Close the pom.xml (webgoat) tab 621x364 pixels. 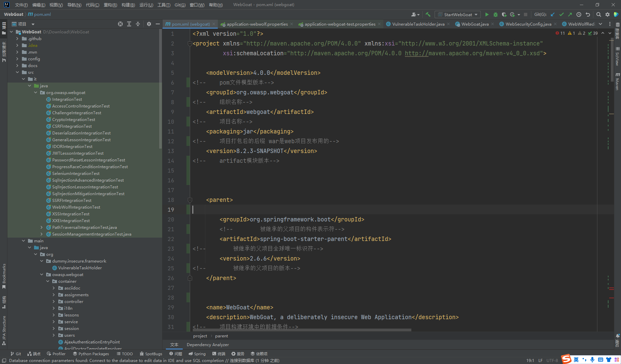(x=214, y=24)
